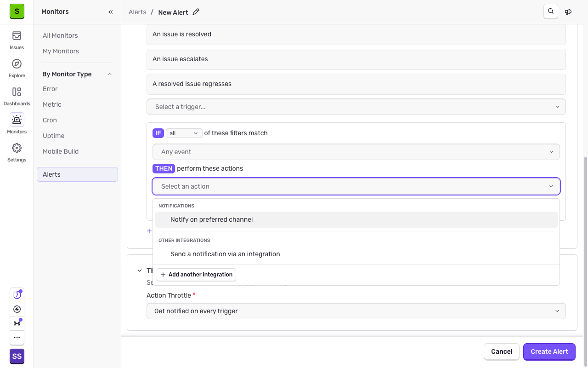Open the Action Throttle dropdown
This screenshot has height=368, width=588.
click(356, 311)
